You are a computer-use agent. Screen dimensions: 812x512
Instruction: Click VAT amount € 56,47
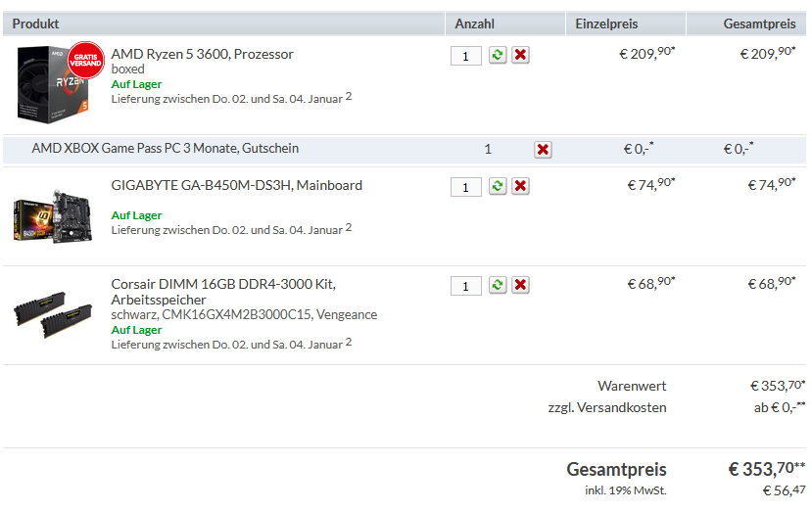point(784,489)
